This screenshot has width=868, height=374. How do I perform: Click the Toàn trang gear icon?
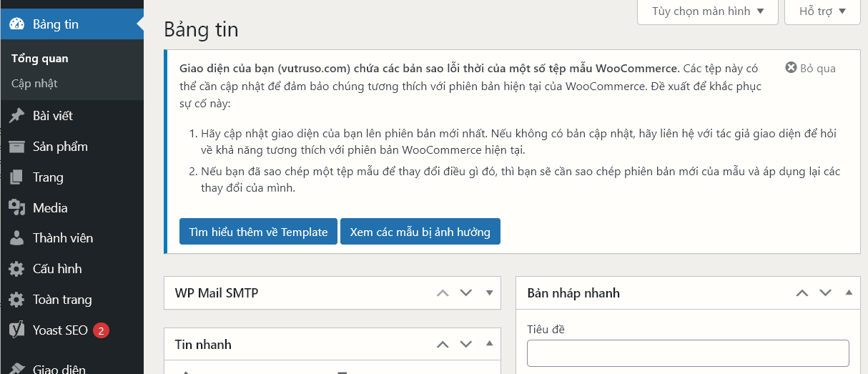[x=16, y=300]
